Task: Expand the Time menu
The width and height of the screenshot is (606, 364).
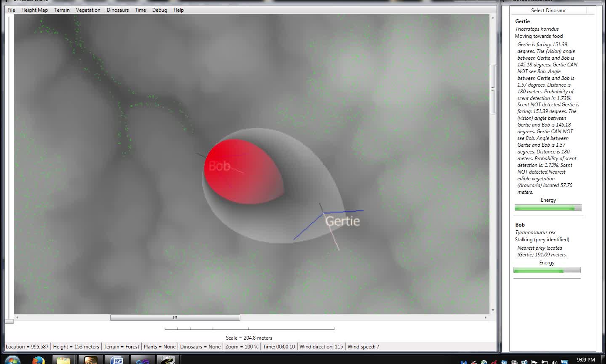Action: click(x=140, y=10)
